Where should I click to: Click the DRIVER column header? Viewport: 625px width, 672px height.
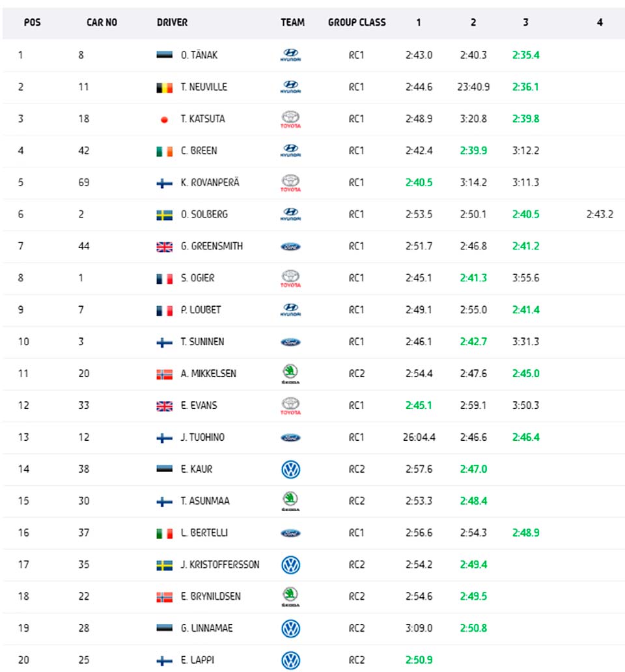tap(172, 22)
